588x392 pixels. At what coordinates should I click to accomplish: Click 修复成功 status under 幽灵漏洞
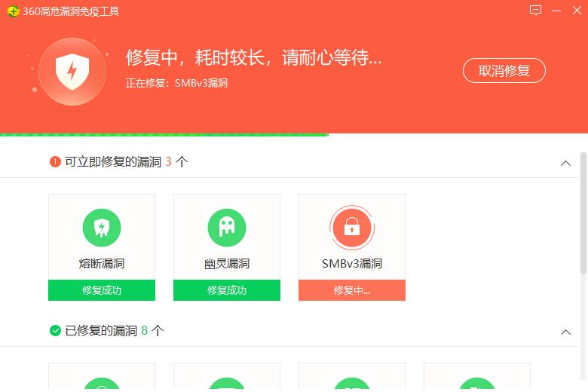(x=227, y=290)
